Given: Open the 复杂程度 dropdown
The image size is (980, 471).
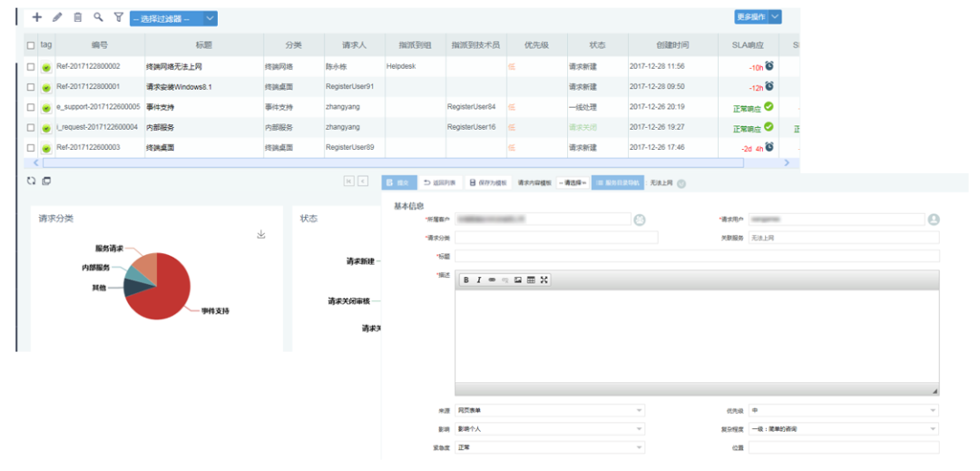Looking at the screenshot, I should click(x=844, y=429).
